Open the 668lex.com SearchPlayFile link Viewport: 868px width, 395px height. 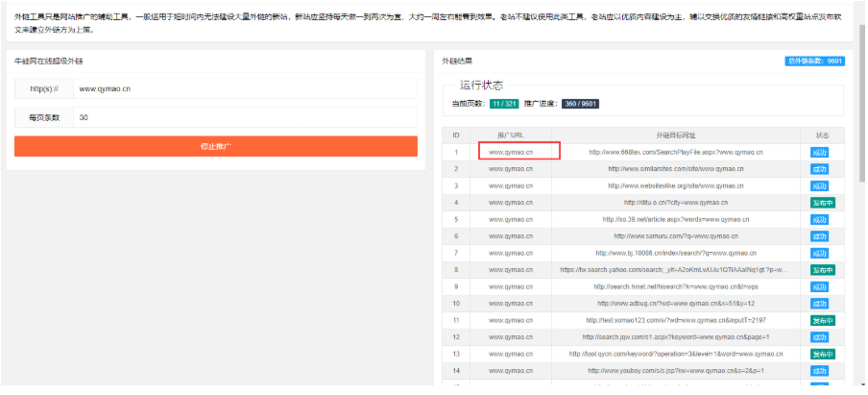[675, 152]
